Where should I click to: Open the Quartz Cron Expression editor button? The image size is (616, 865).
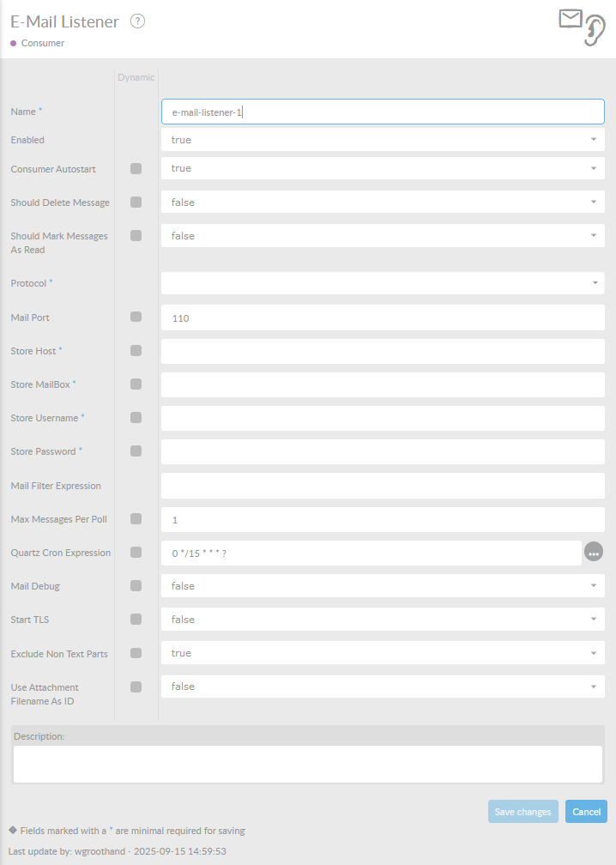click(594, 553)
